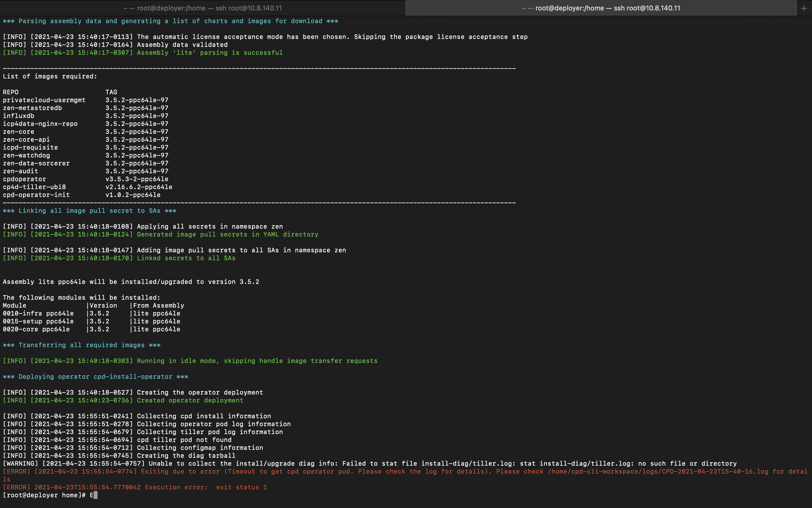Image resolution: width=812 pixels, height=508 pixels.
Task: Click the '*** Parsing assembly data' header line
Action: 171,21
